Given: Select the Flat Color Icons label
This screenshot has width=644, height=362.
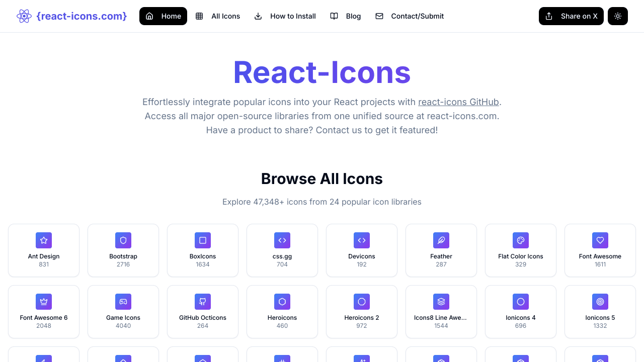Looking at the screenshot, I should (521, 256).
